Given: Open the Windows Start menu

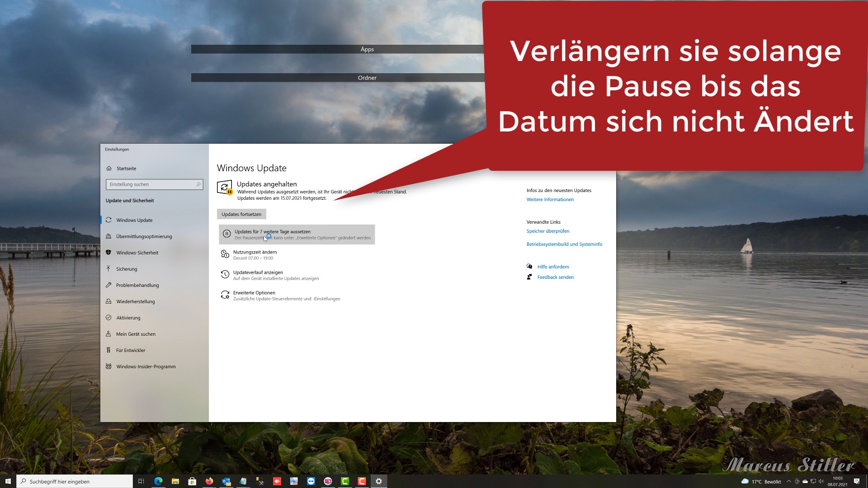Looking at the screenshot, I should point(8,481).
